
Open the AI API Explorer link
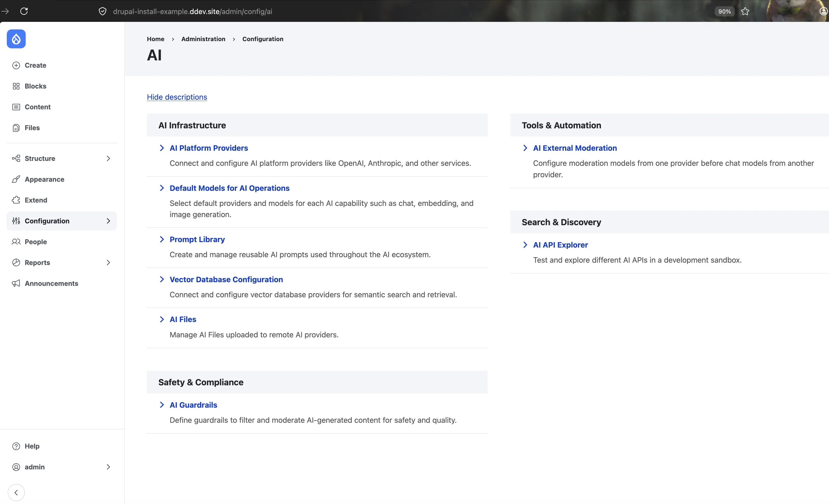pos(561,245)
